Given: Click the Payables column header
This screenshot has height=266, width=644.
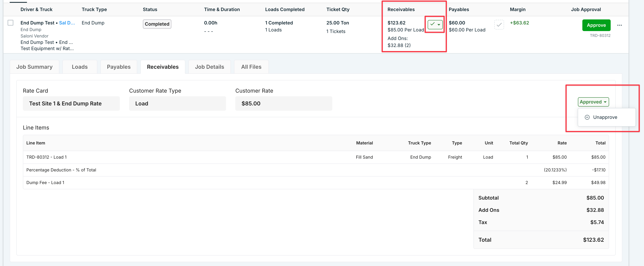Looking at the screenshot, I should click(x=459, y=10).
